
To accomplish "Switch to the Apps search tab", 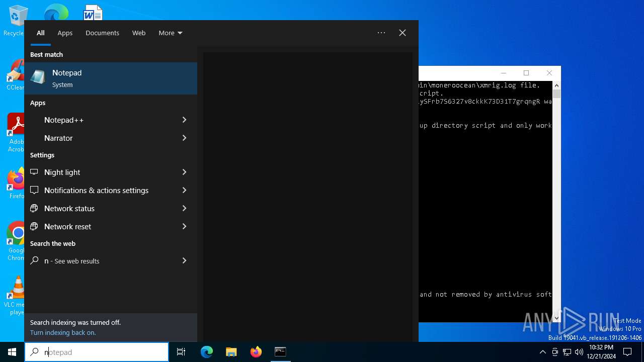I will (x=65, y=33).
